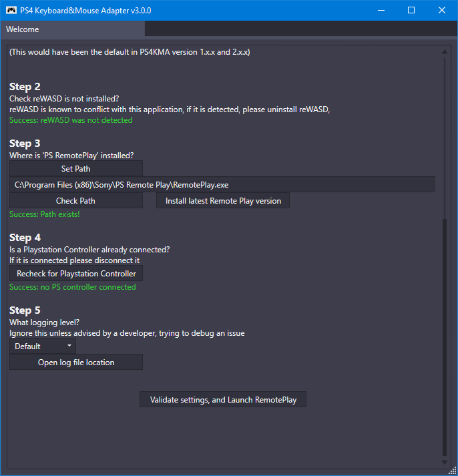Screen dimensions: 458x476
Task: Click the Step 3 heading
Action: (x=25, y=144)
